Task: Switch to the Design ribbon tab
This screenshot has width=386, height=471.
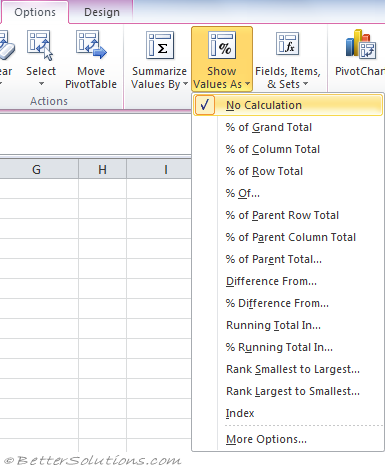Action: (x=102, y=12)
